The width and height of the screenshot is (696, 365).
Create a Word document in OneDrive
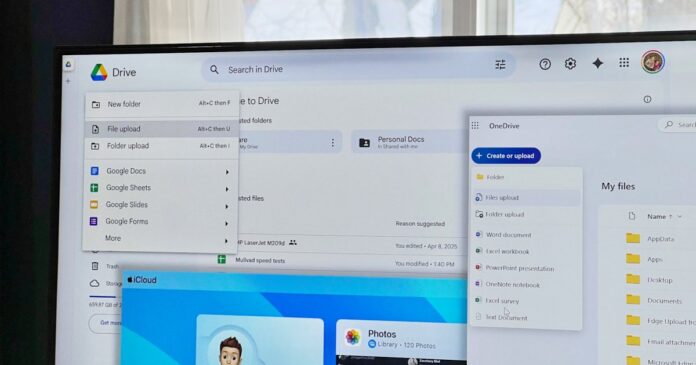(526, 235)
